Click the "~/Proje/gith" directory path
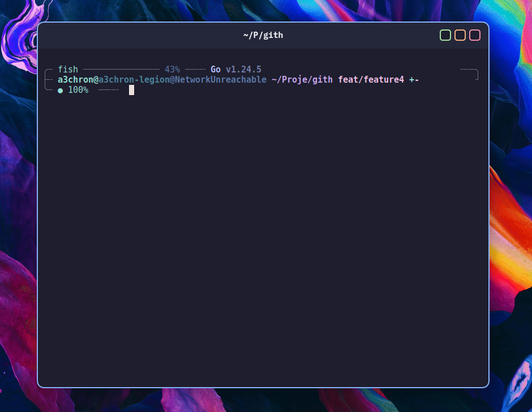Image resolution: width=532 pixels, height=412 pixels. click(x=302, y=80)
